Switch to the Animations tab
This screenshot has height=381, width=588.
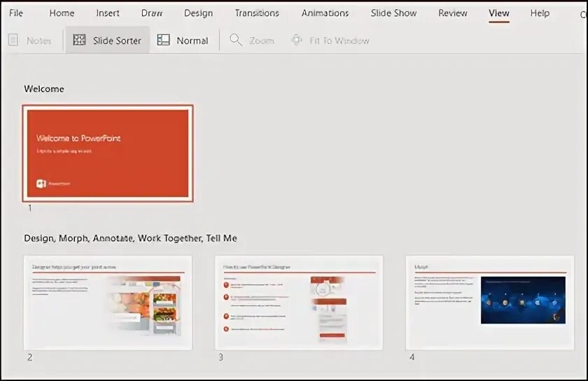(x=325, y=13)
